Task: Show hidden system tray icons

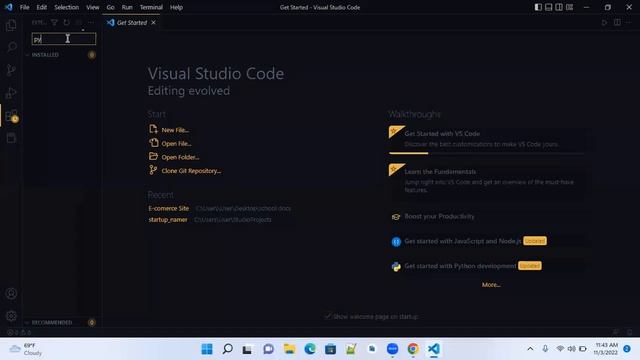Action: 530,349
